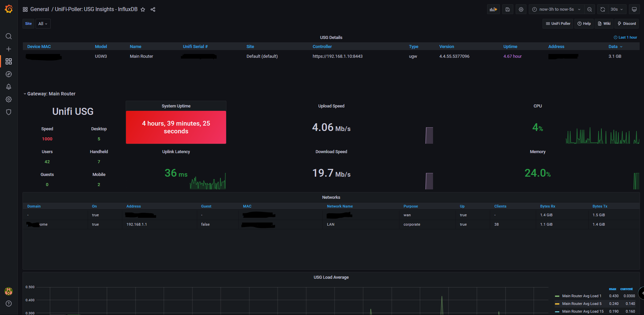Open dashboard settings cog in top bar
This screenshot has width=644, height=315.
point(521,9)
